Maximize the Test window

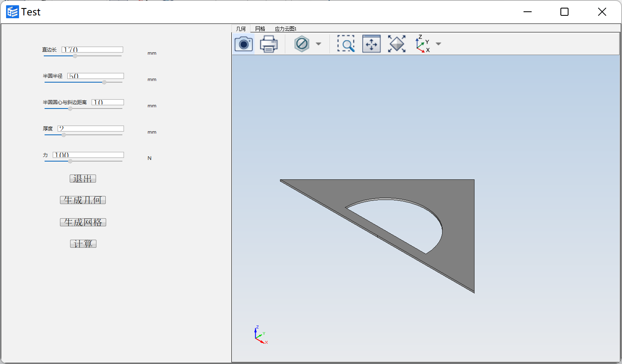point(564,12)
